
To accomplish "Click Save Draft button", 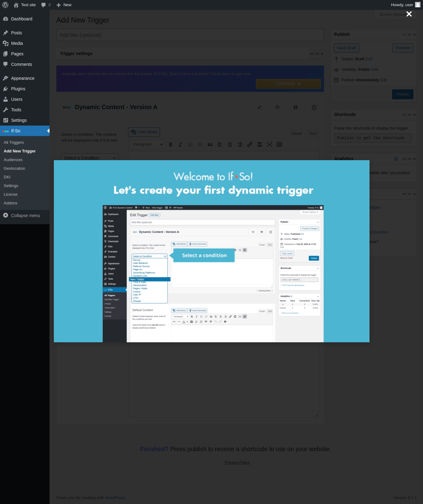I will [346, 48].
